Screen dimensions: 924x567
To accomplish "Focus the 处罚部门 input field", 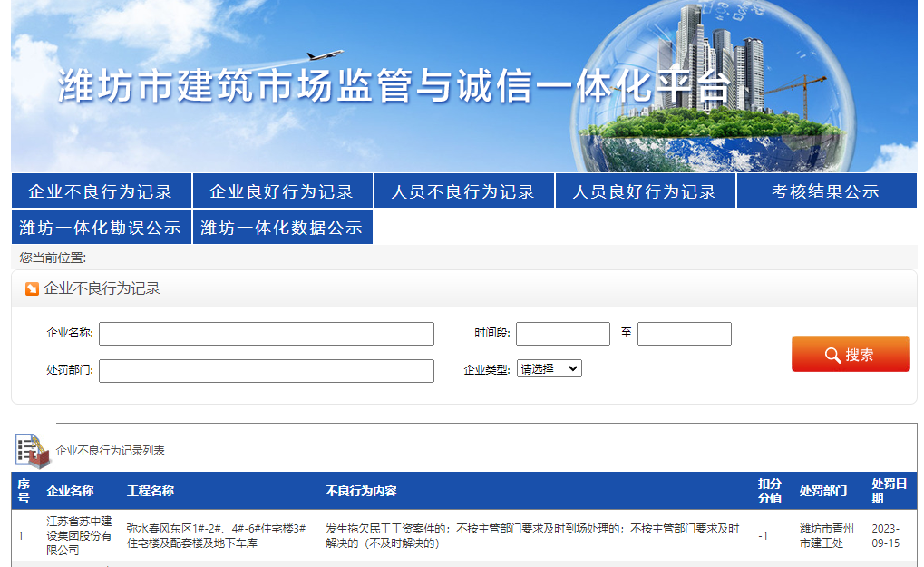I will pos(267,371).
